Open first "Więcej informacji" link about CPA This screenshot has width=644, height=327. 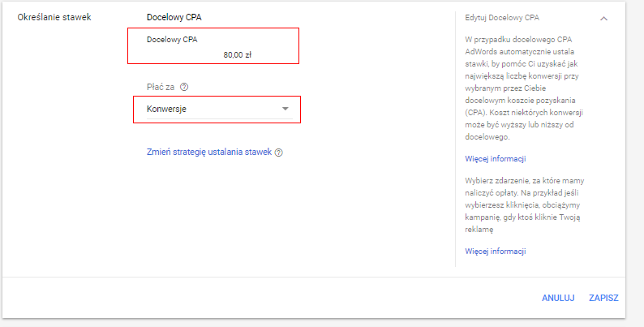click(x=496, y=158)
